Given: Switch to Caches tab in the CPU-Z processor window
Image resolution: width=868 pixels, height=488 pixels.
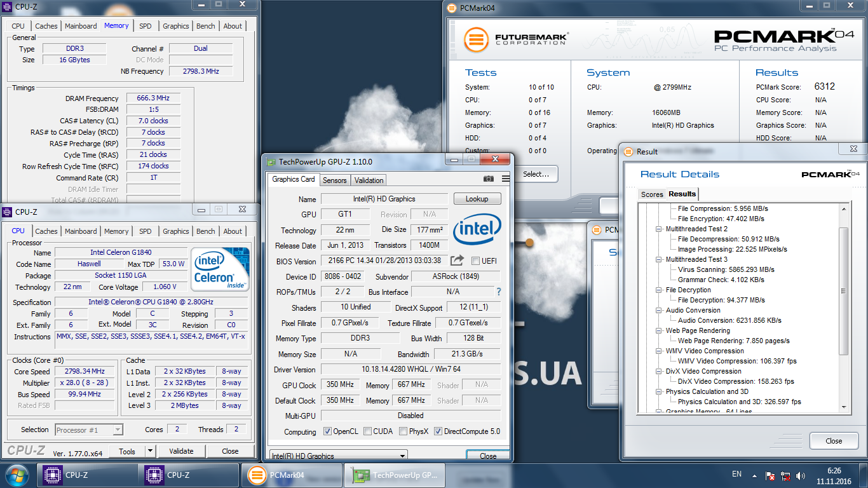Looking at the screenshot, I should tap(46, 231).
